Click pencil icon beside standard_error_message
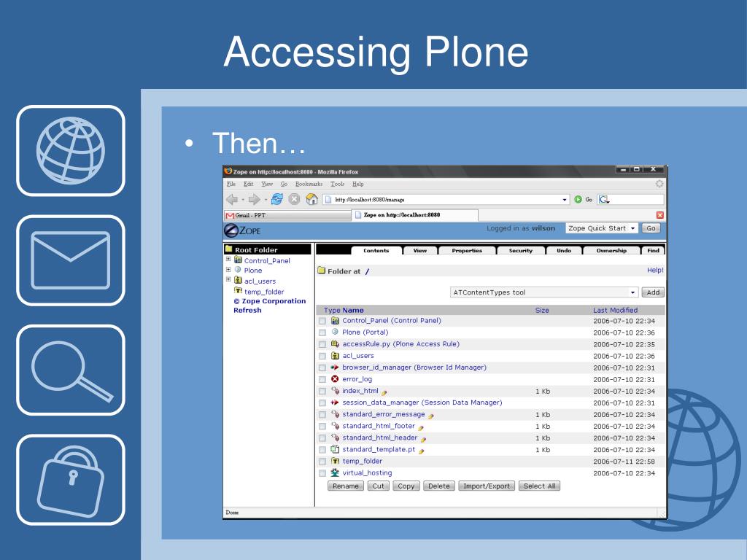Screen dimensions: 747x560 coord(430,416)
